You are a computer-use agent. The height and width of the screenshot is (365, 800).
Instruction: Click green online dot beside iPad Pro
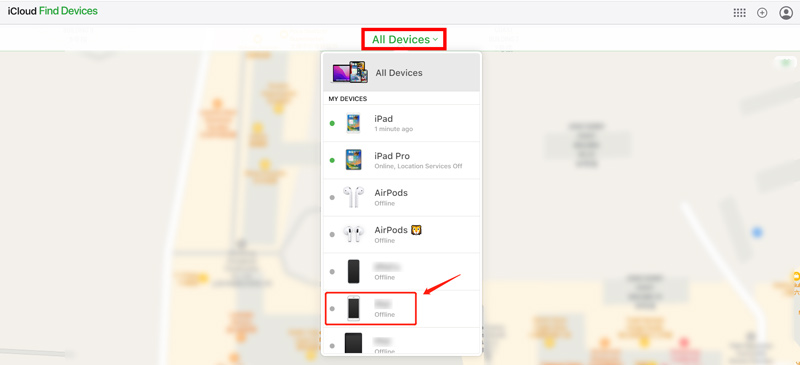tap(332, 160)
